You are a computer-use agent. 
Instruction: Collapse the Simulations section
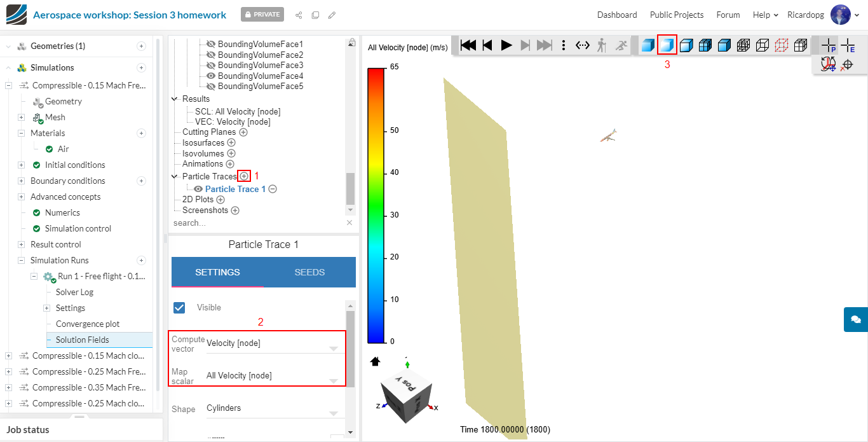[9, 67]
